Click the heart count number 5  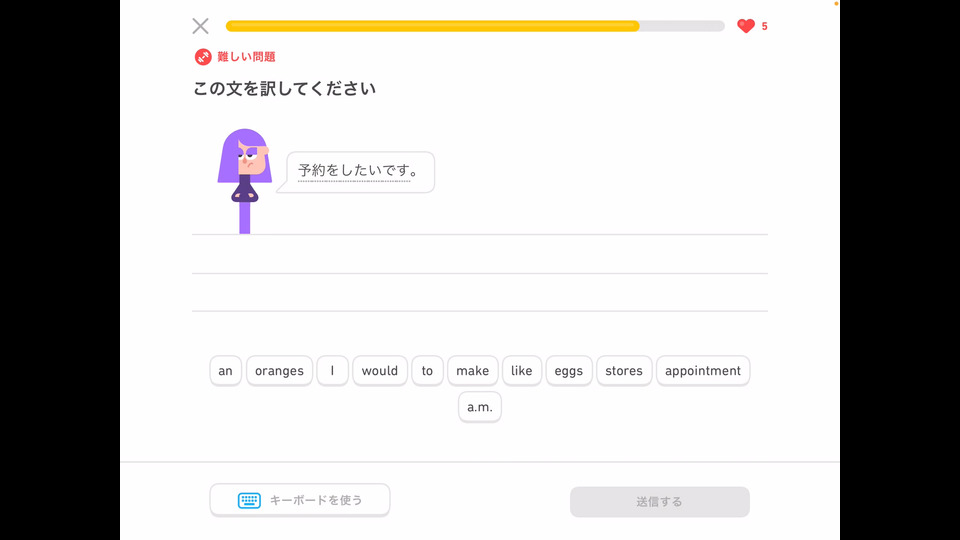764,26
